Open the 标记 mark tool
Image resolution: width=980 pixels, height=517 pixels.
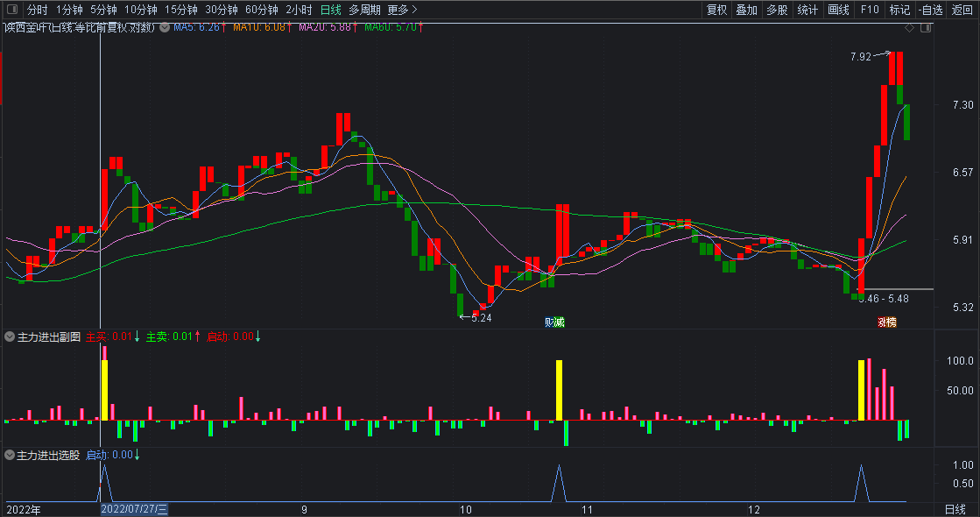pos(899,10)
